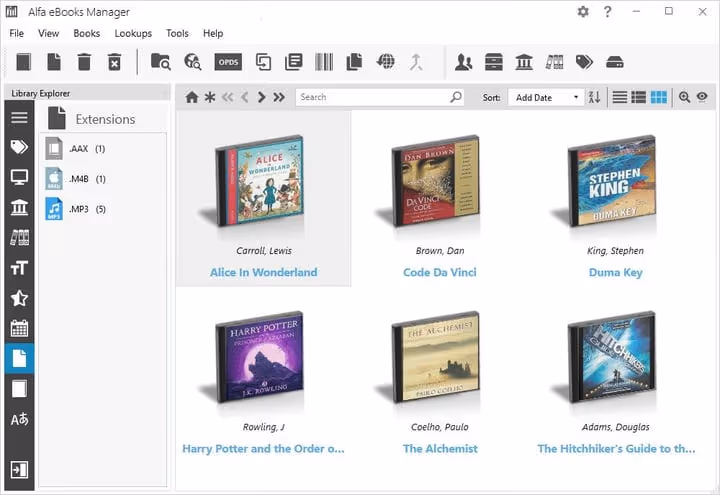Viewport: 720px width, 495px height.
Task: Switch to detailed list view
Action: click(x=639, y=97)
